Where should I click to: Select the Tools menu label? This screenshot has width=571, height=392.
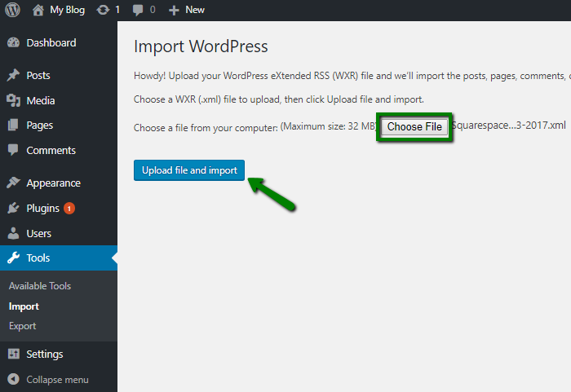coord(38,258)
